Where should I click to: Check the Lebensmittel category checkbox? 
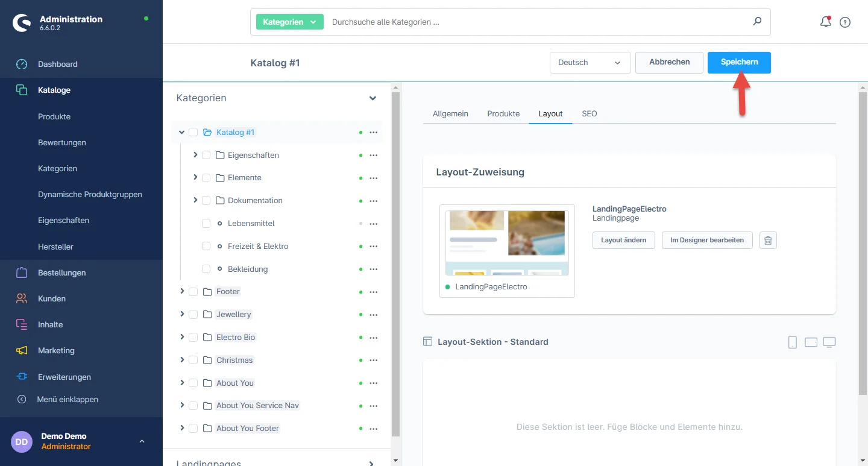pos(206,224)
